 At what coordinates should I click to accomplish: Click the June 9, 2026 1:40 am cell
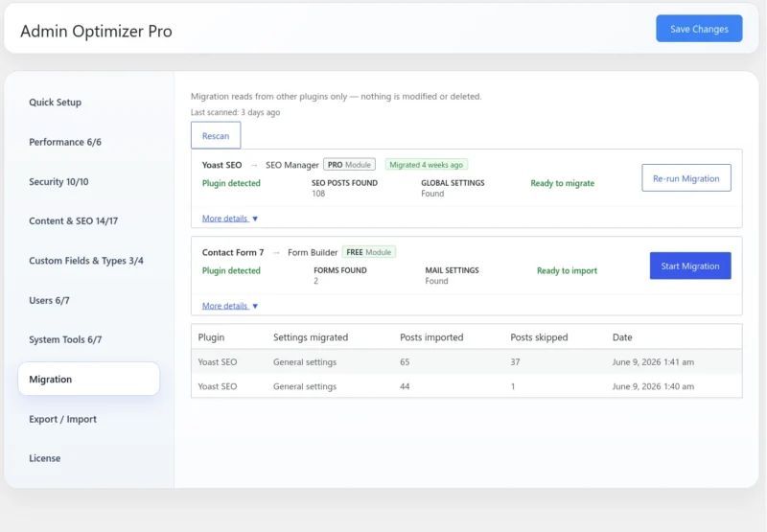point(653,386)
